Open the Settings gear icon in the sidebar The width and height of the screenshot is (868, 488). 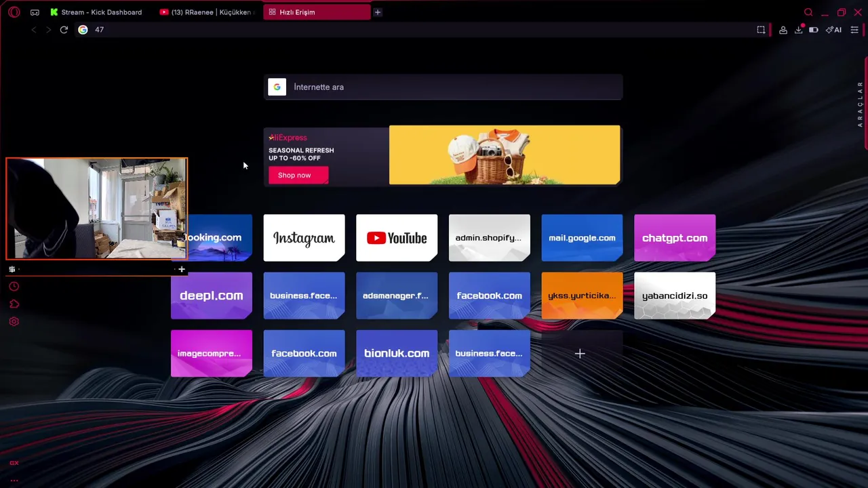tap(14, 322)
